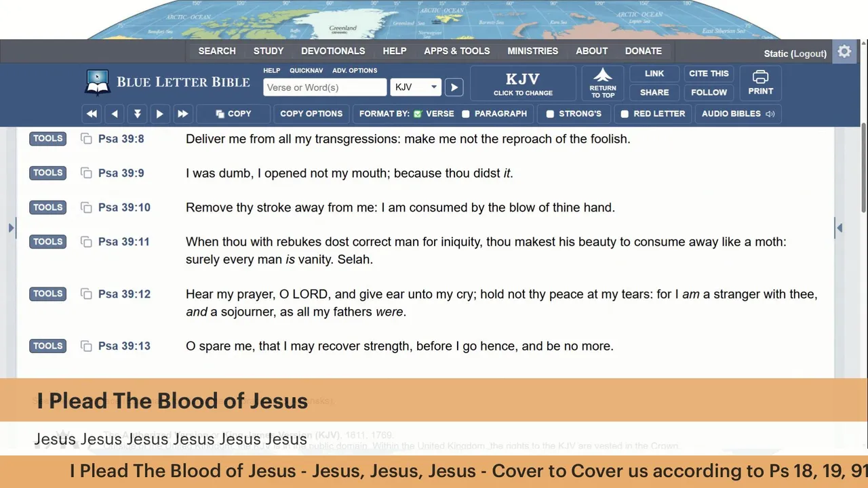
Task: Open the Ministries menu
Action: (533, 51)
